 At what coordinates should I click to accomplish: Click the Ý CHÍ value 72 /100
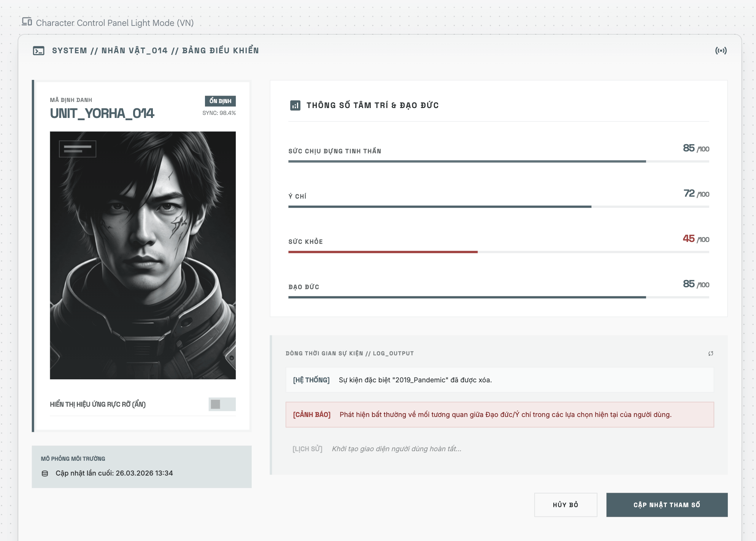[x=696, y=194]
